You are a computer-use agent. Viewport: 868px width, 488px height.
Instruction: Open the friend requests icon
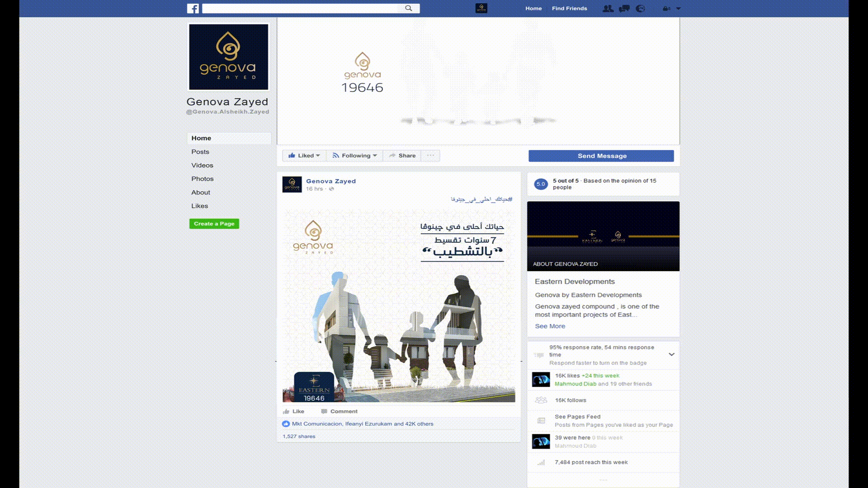tap(608, 9)
